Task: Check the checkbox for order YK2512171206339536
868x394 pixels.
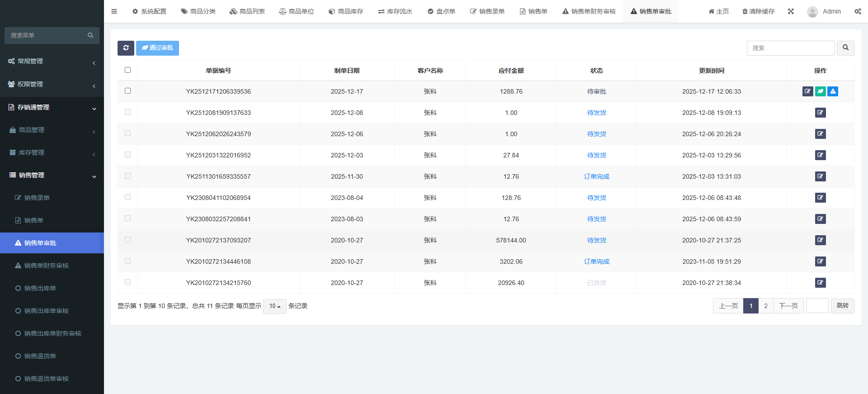Action: (x=127, y=91)
